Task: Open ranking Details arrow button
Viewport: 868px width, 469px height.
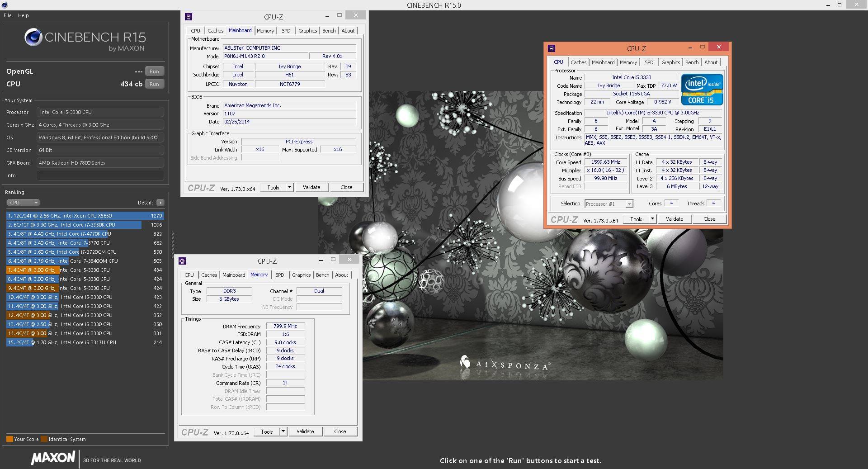Action: pyautogui.click(x=160, y=203)
